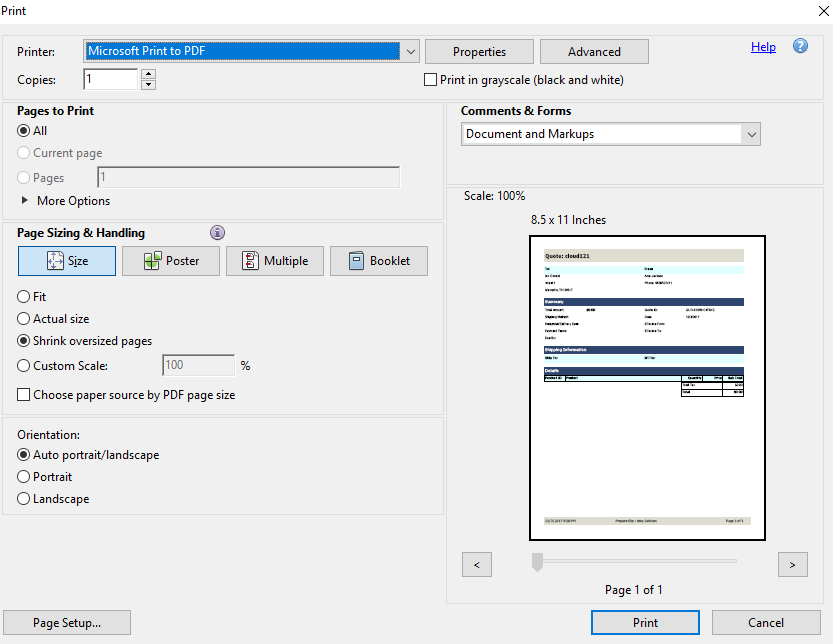The image size is (833, 644).
Task: Open the Comments & Forms dropdown
Action: (x=751, y=134)
